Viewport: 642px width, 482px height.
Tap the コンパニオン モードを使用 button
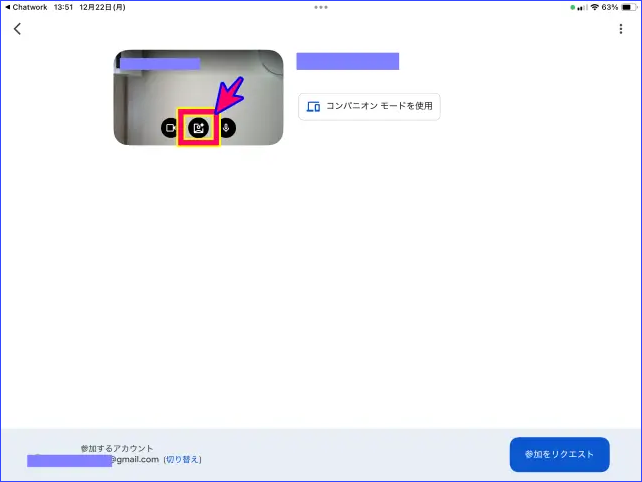coord(369,106)
